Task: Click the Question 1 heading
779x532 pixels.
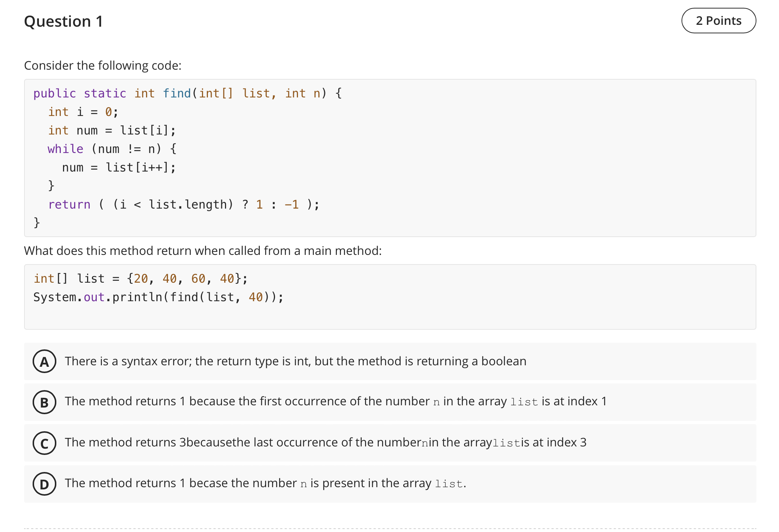Action: (x=63, y=21)
